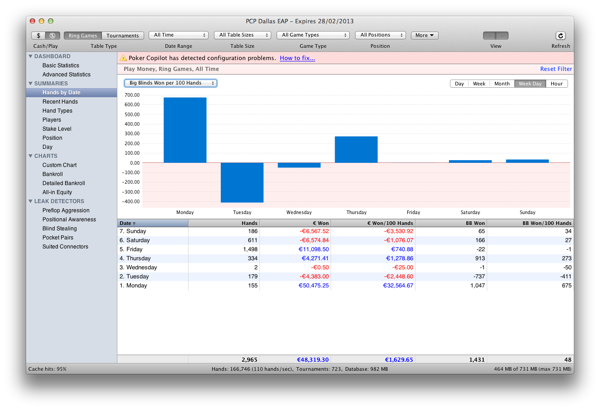Open Bankroll chart
Viewport: 600px width, 410px height.
pyautogui.click(x=52, y=174)
